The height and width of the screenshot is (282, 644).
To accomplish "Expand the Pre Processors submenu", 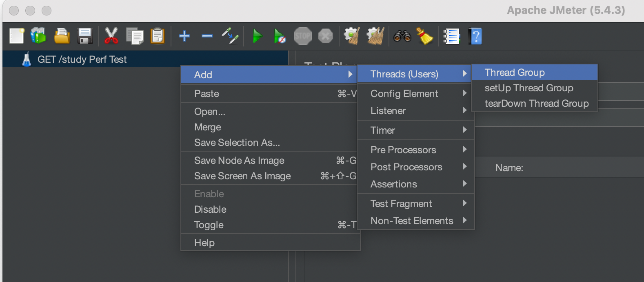I will coord(416,150).
